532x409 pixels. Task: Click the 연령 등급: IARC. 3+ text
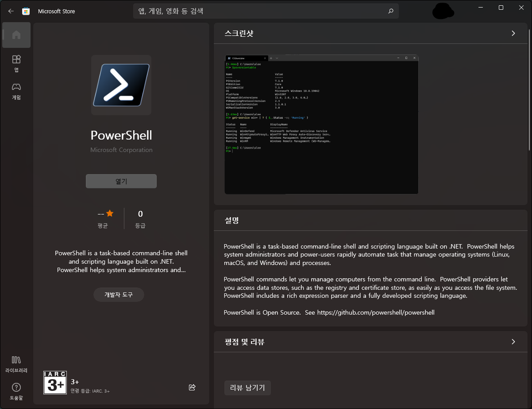tap(90, 391)
